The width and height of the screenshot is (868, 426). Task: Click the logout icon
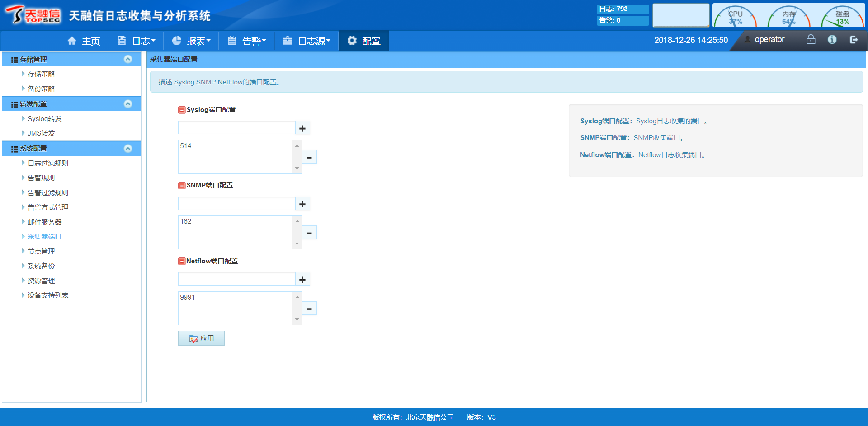tap(854, 40)
